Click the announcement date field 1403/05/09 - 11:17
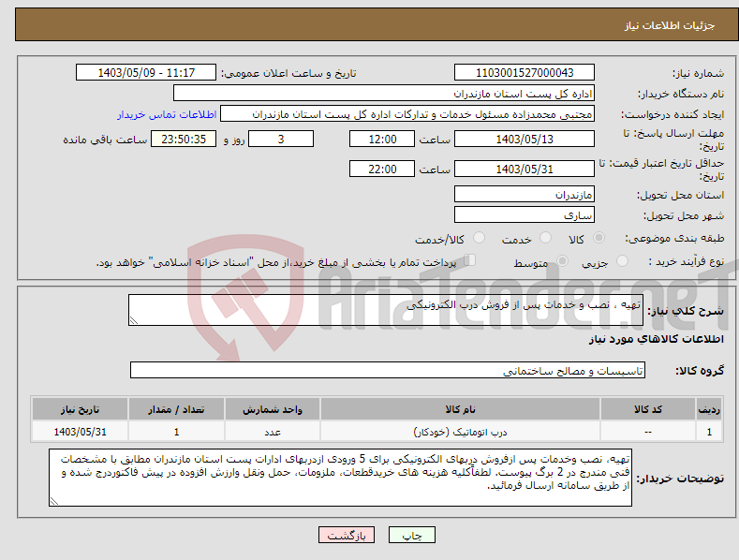 146,73
